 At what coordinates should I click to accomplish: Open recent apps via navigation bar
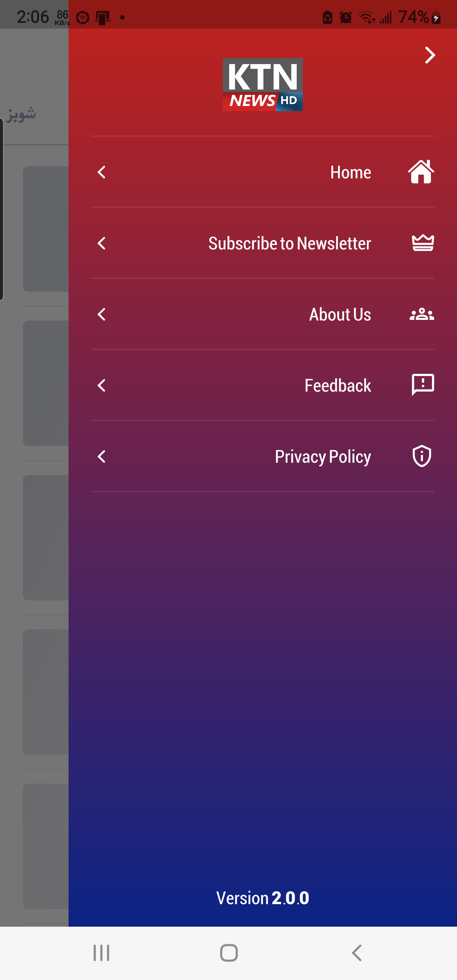pyautogui.click(x=101, y=953)
